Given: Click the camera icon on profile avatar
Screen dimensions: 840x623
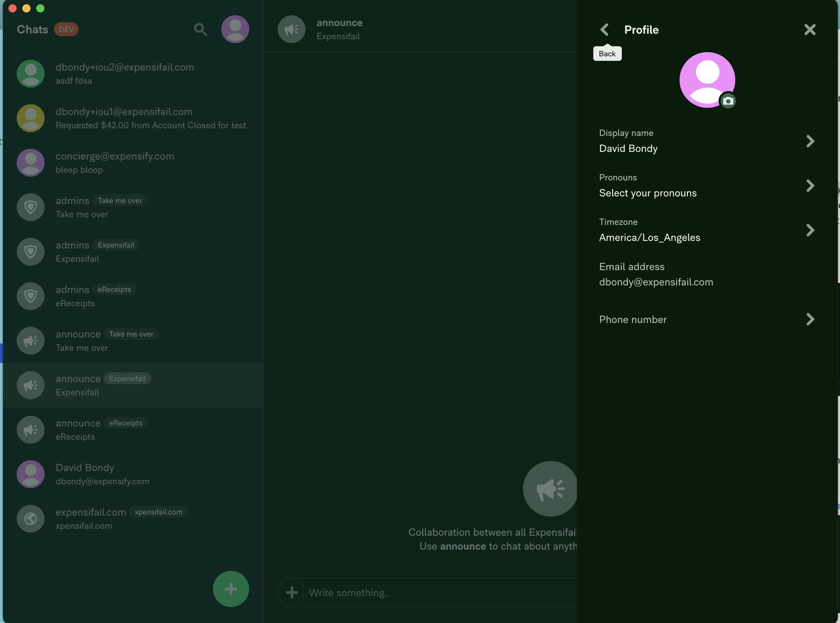Looking at the screenshot, I should pos(728,101).
